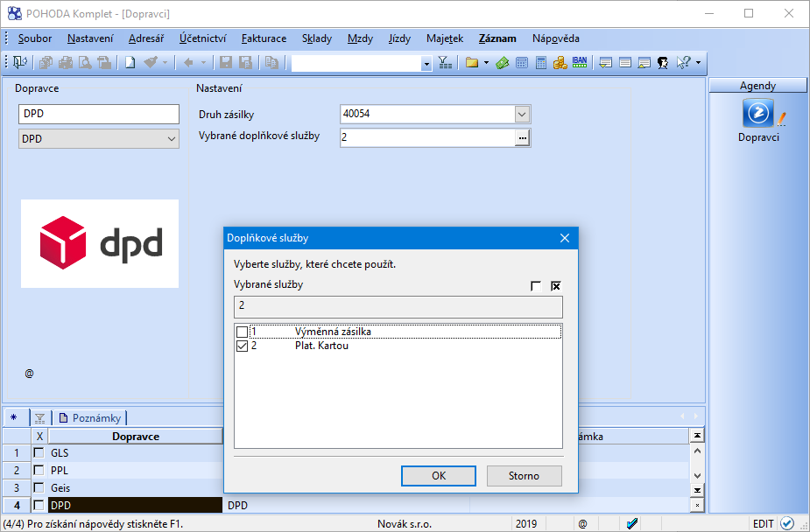Click the face profile icon in the toolbar

pos(663,63)
